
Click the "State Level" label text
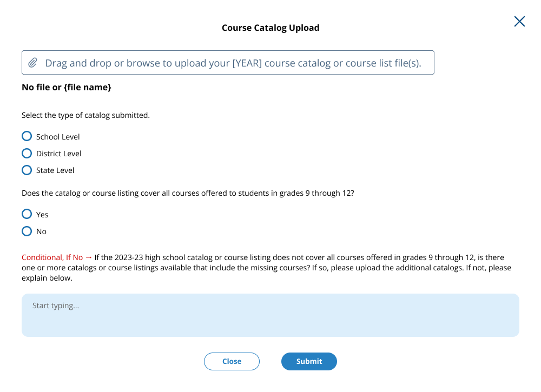pyautogui.click(x=55, y=170)
